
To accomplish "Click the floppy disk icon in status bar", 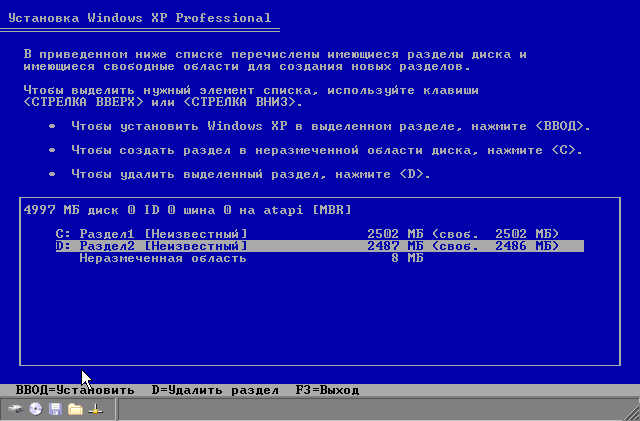I will pyautogui.click(x=56, y=409).
